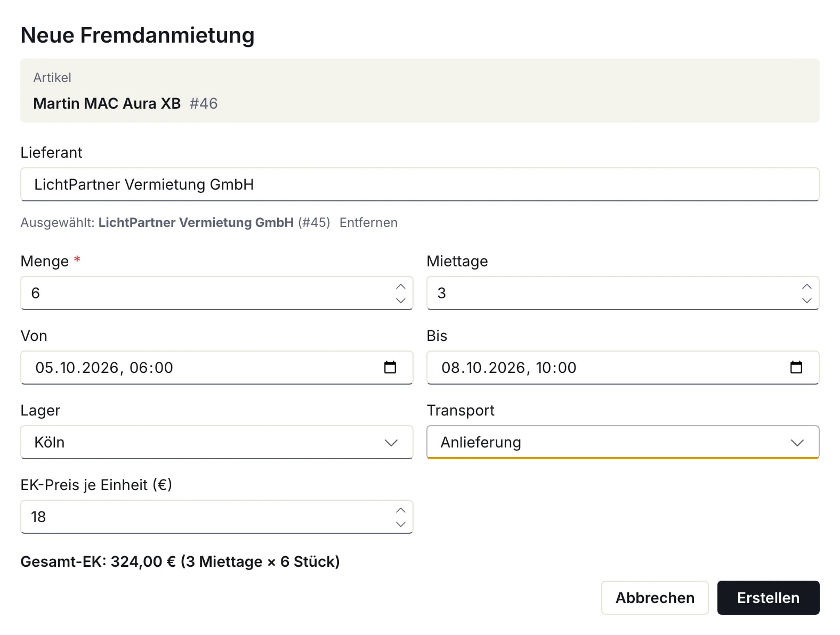
Task: Open the Bis date picker calendar icon
Action: (x=796, y=368)
